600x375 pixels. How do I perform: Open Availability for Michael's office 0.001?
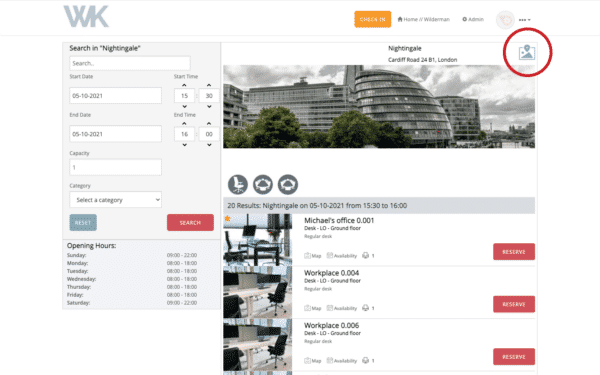pos(342,256)
